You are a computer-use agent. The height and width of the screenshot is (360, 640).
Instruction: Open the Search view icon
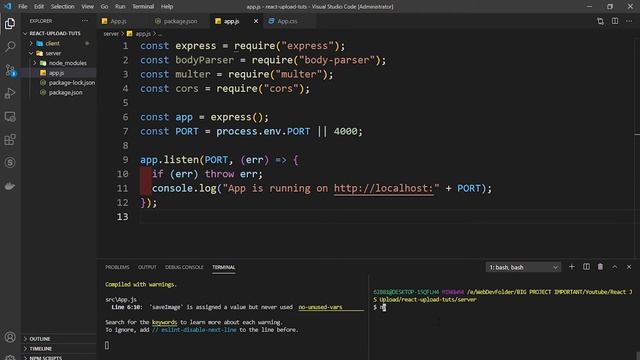click(10, 47)
